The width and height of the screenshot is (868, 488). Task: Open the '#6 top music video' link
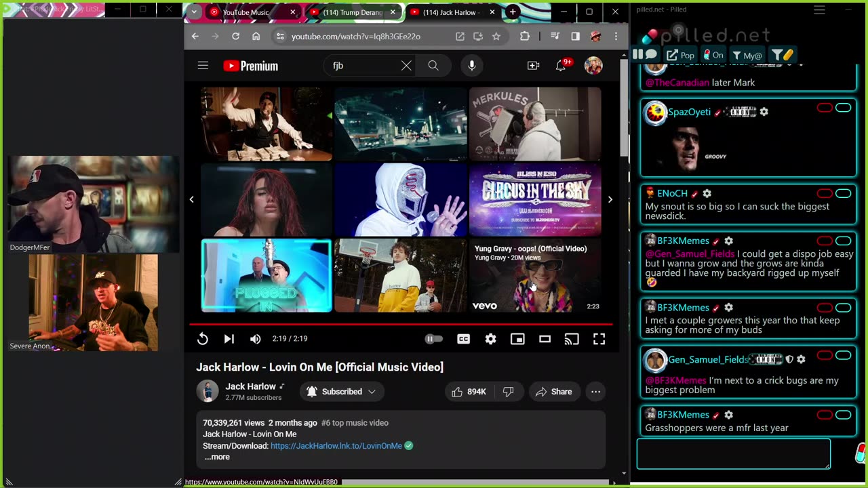[355, 423]
